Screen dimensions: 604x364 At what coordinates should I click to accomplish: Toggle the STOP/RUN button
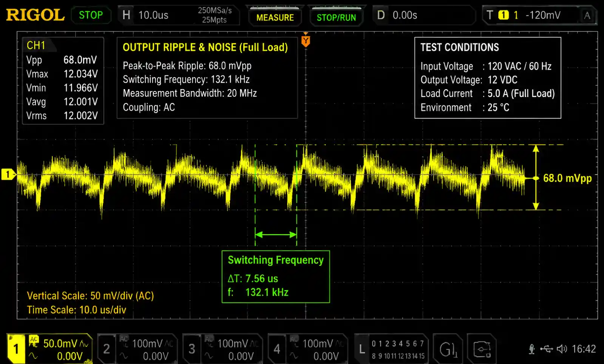(336, 17)
